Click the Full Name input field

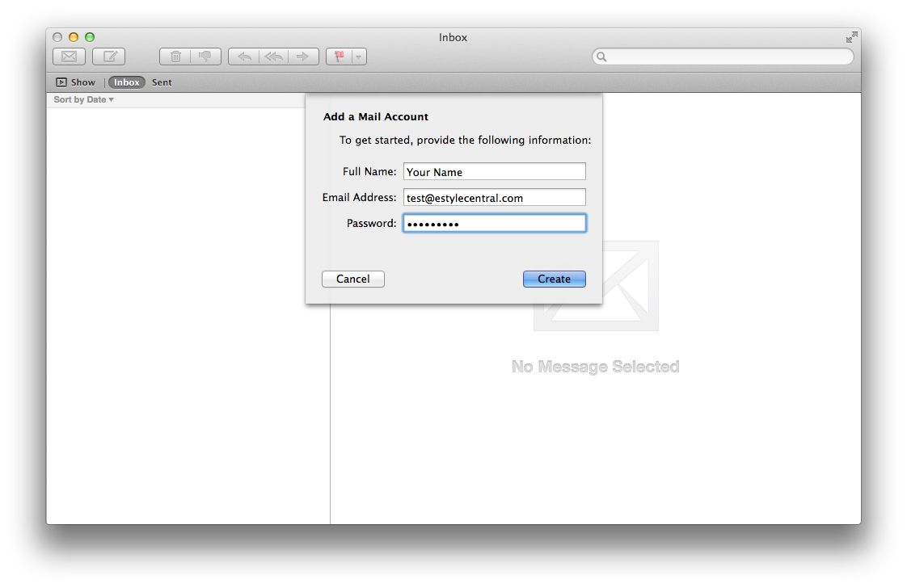[495, 172]
